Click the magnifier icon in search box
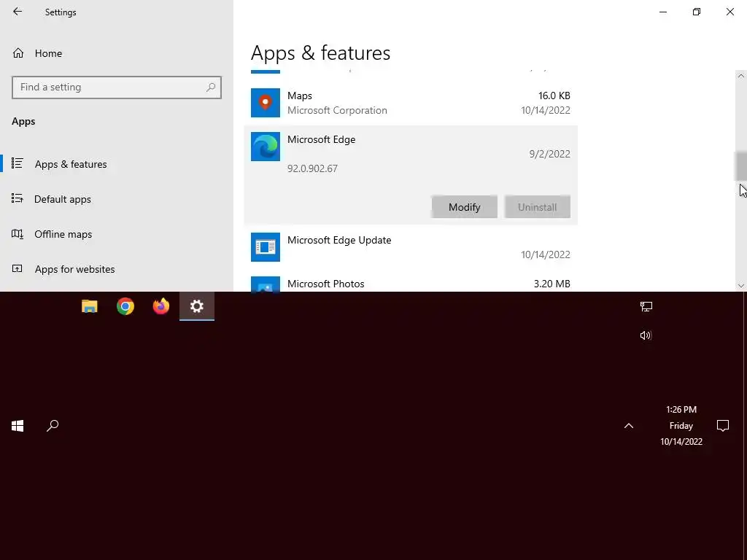Image resolution: width=747 pixels, height=560 pixels. 211,87
